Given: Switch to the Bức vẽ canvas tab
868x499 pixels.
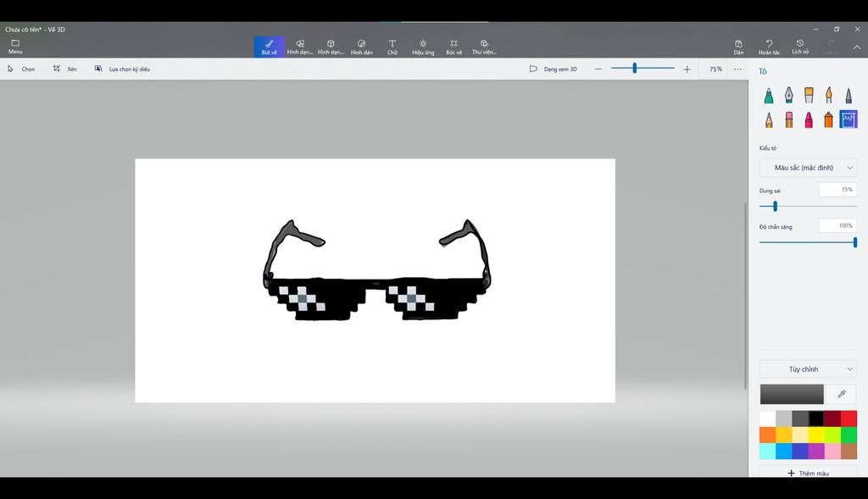Looking at the screenshot, I should pyautogui.click(x=453, y=47).
